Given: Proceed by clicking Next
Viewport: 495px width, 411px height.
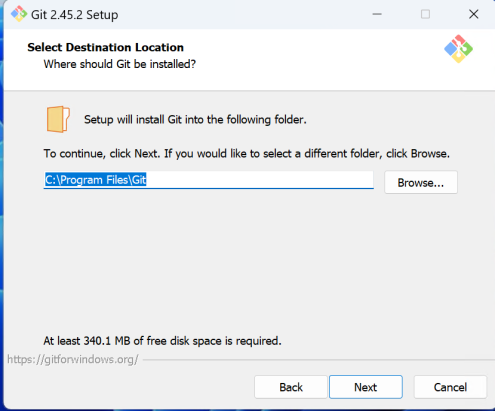Looking at the screenshot, I should click(x=366, y=387).
